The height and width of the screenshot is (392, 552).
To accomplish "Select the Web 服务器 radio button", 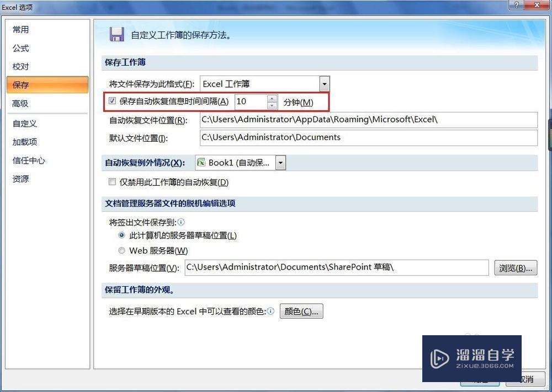I will (121, 250).
